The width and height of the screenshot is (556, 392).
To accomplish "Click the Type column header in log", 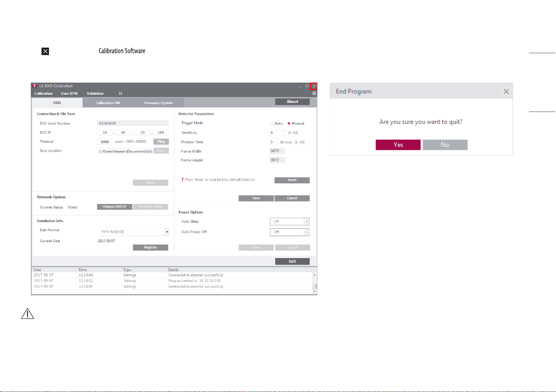I will [127, 270].
